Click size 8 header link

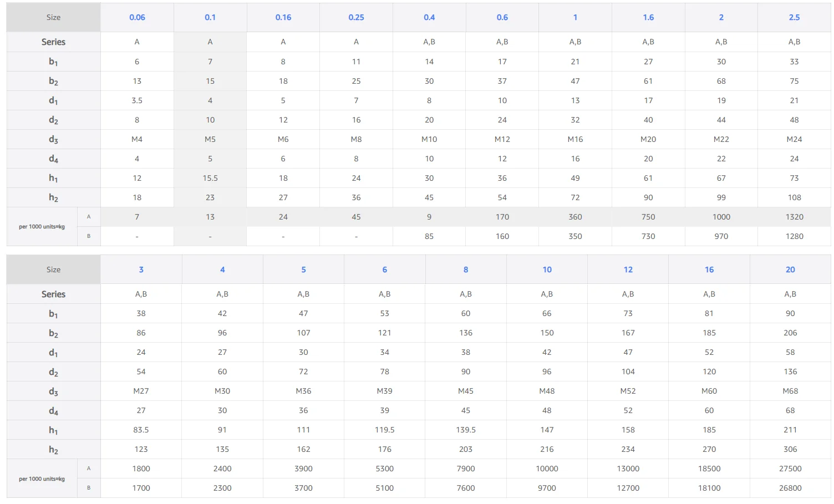[466, 269]
